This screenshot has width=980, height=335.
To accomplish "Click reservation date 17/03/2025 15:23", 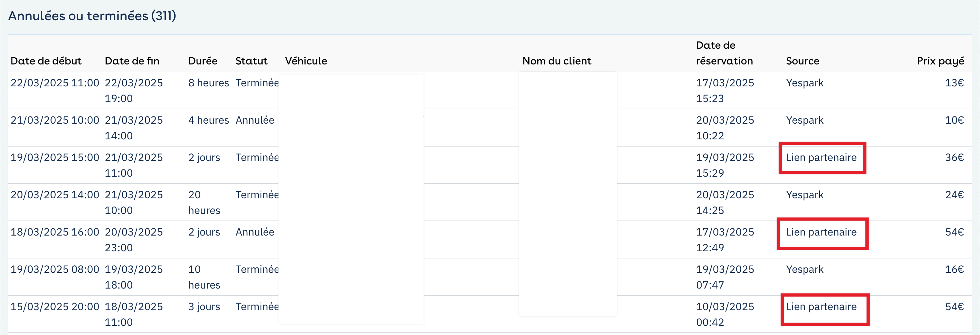I will click(725, 90).
